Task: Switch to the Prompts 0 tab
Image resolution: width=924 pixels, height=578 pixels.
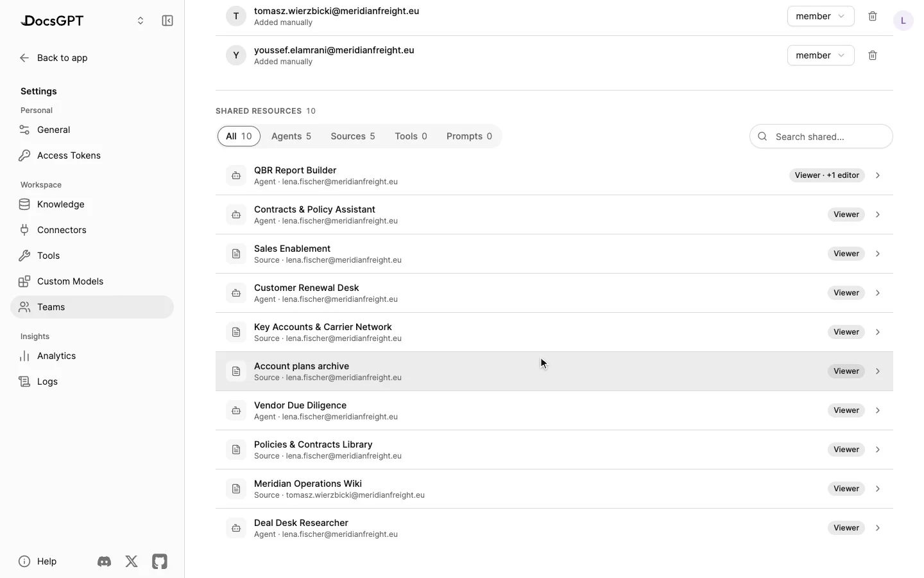Action: (469, 136)
